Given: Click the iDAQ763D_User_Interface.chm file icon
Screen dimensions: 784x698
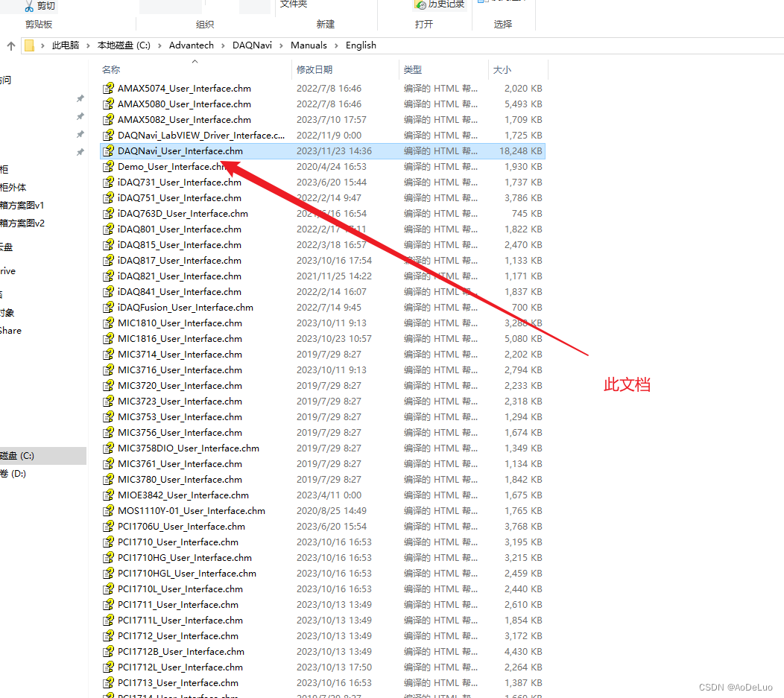Looking at the screenshot, I should (x=109, y=213).
